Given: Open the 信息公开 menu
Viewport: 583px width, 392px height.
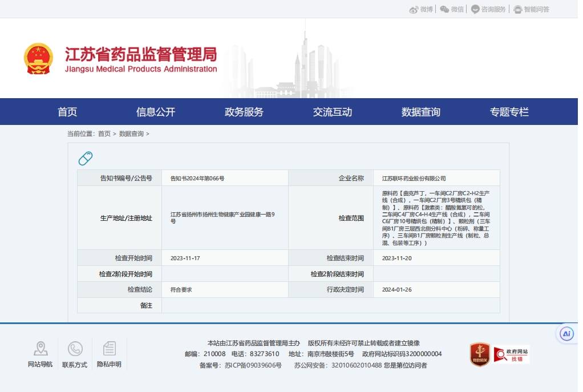Looking at the screenshot, I should 155,111.
